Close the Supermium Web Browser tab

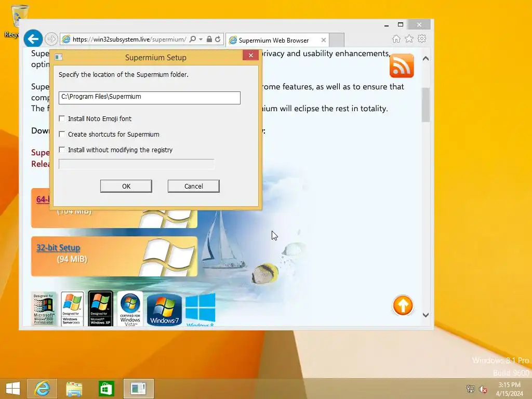324,40
